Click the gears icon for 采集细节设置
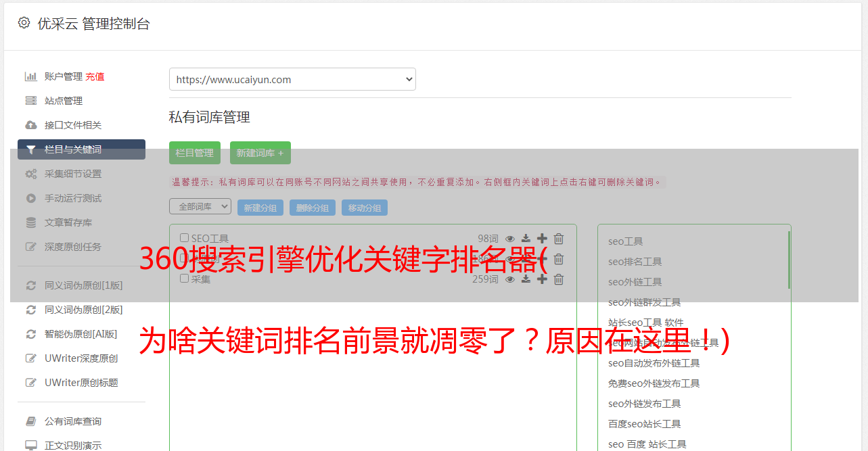The width and height of the screenshot is (868, 451). [x=30, y=174]
